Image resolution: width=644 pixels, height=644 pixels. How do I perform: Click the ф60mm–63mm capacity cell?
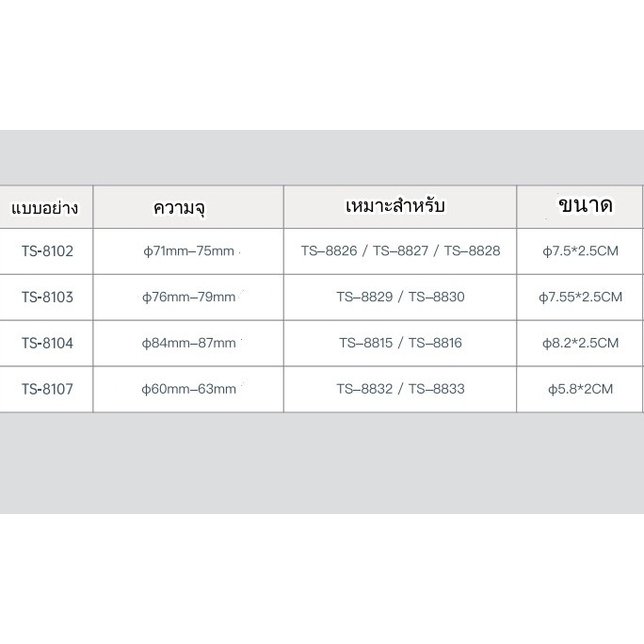coord(187,389)
